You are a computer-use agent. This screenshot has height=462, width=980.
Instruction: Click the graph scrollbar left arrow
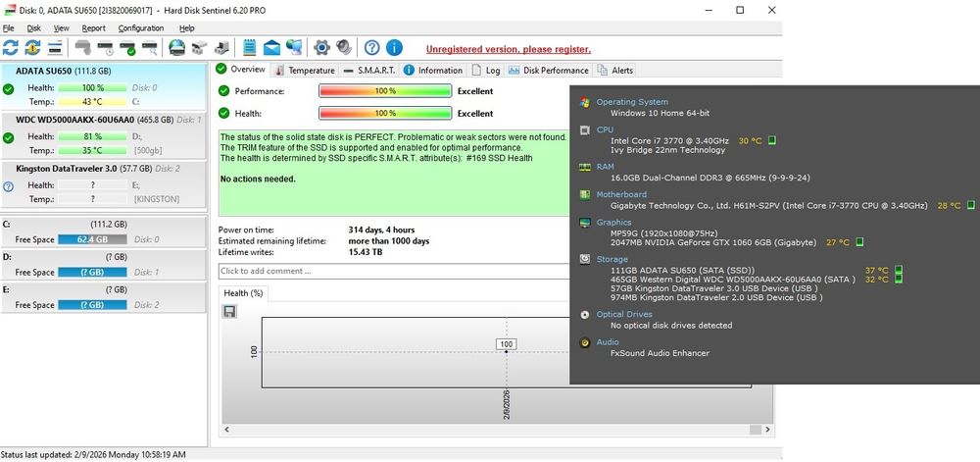[227, 430]
